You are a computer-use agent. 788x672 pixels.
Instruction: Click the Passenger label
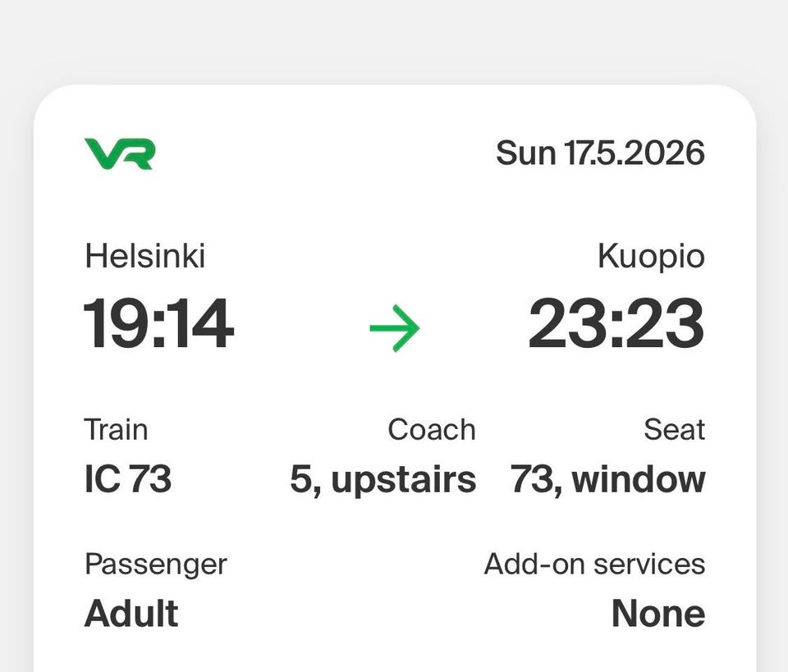click(155, 564)
